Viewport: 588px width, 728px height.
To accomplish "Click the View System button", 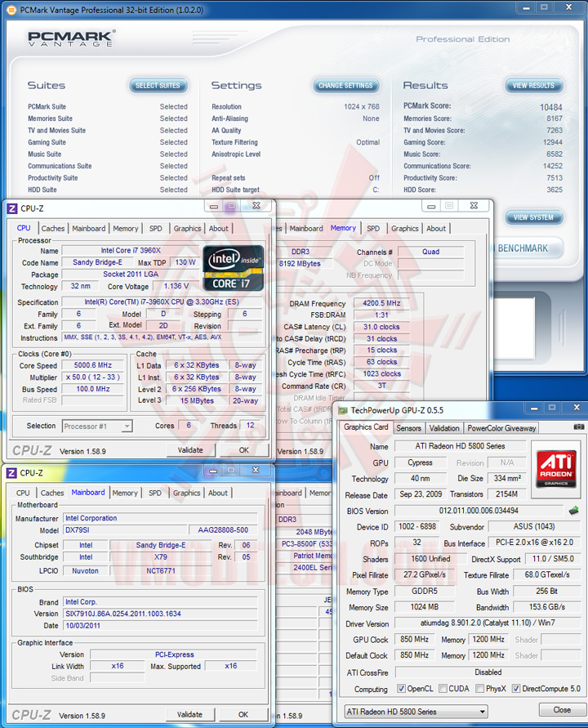I will point(533,217).
